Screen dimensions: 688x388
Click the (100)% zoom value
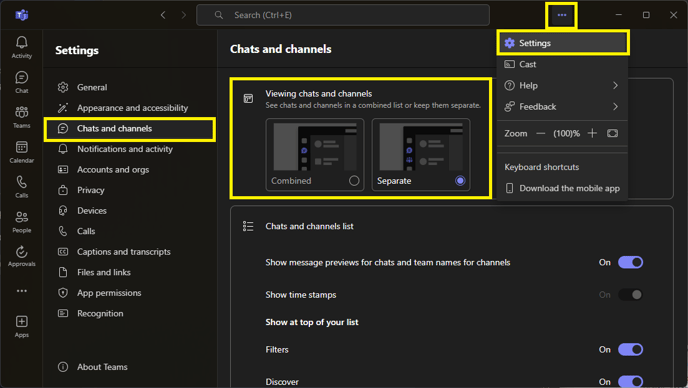[566, 133]
